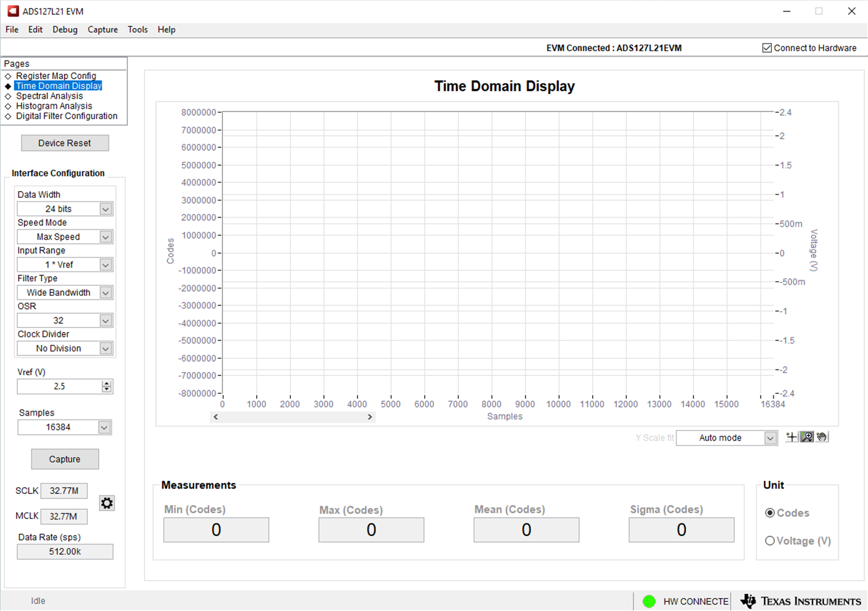This screenshot has height=611, width=868.
Task: Select the graph zoom tool
Action: (807, 437)
